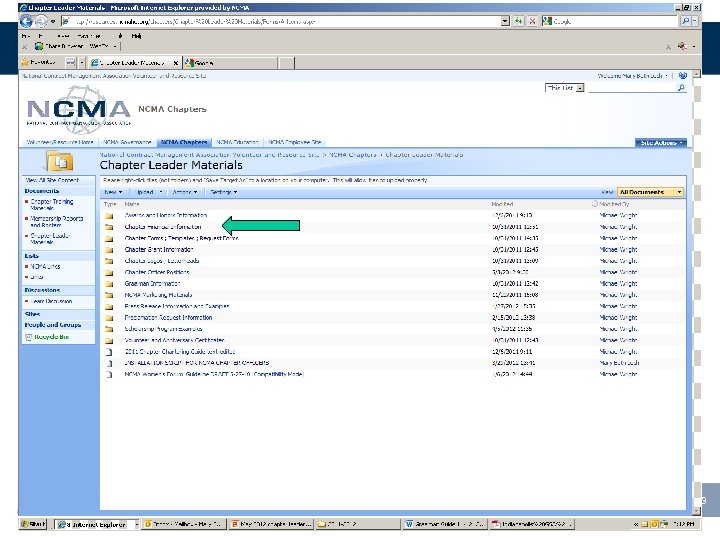Click the folder icon for Chapter Grant Information
720x540 pixels.
109,250
